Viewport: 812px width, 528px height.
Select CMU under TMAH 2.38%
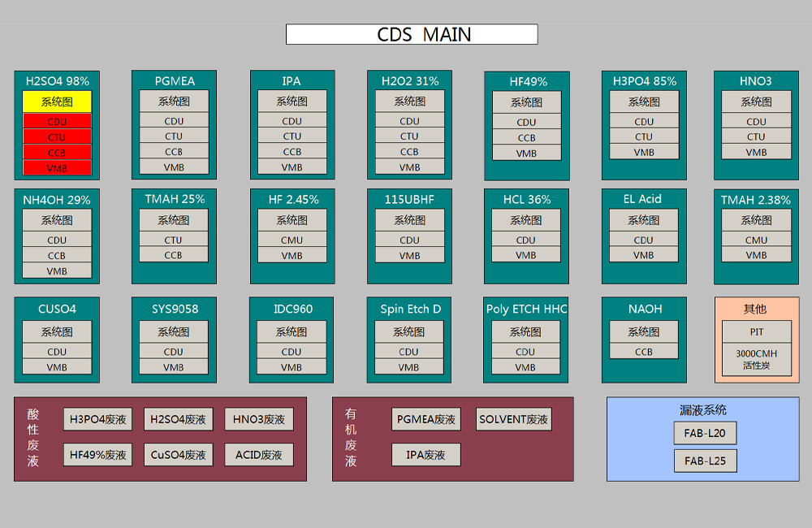coord(755,240)
